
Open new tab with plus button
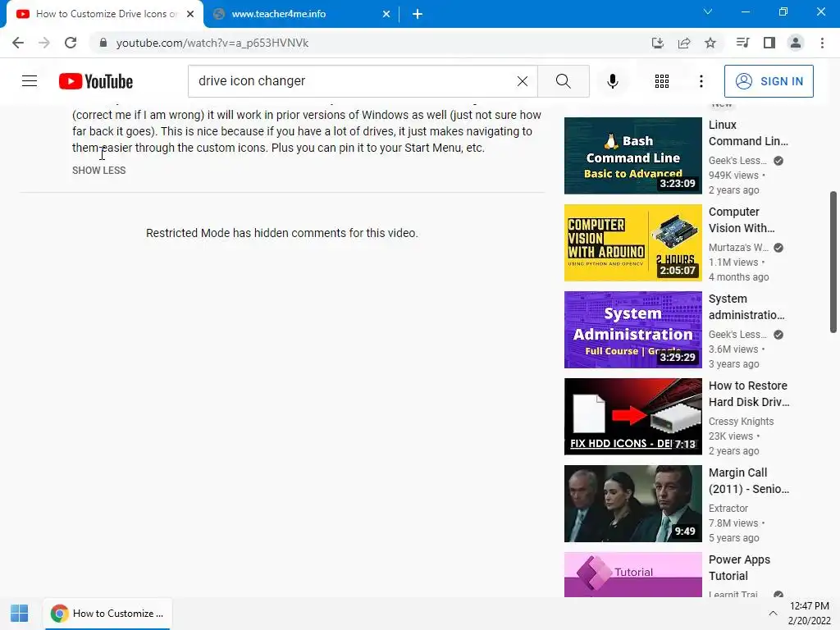click(x=418, y=14)
